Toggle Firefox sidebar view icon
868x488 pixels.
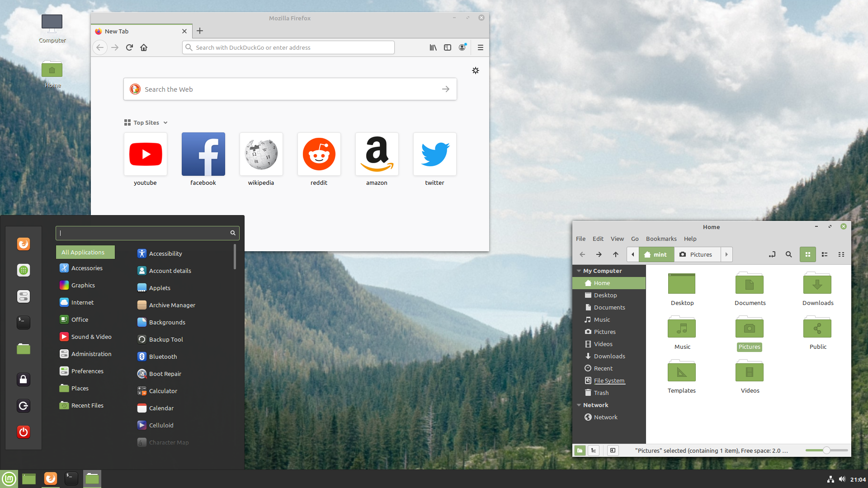(x=447, y=47)
